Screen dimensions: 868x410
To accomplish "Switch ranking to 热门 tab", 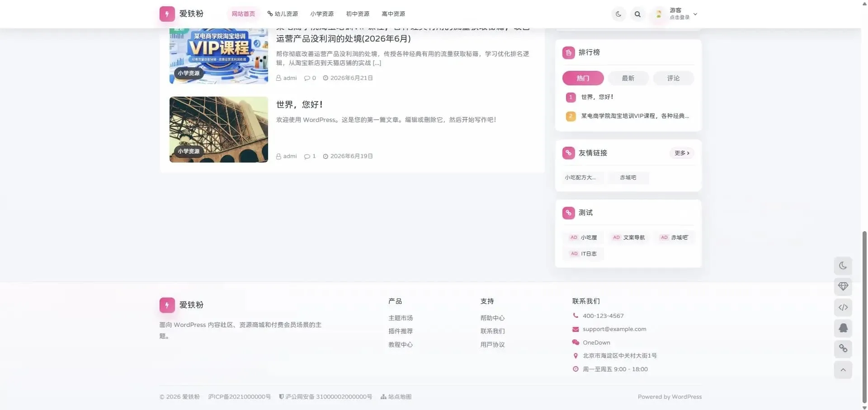I will pos(583,78).
